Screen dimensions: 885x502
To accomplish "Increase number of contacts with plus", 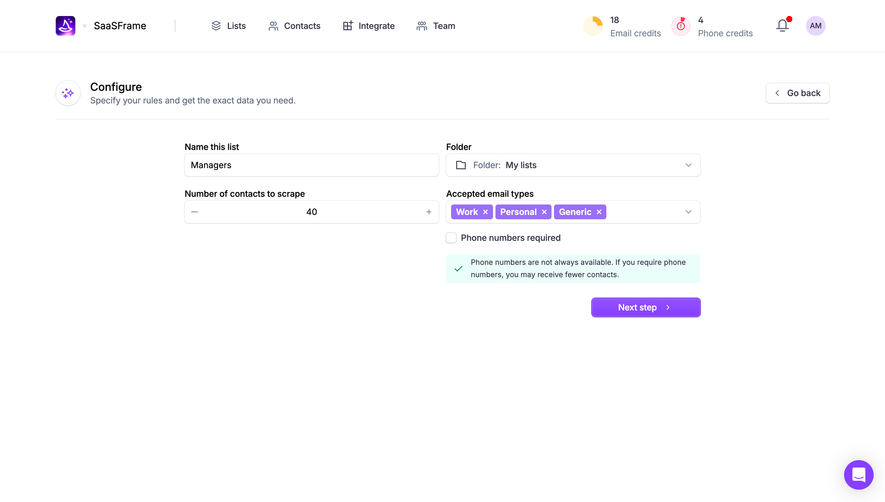I will [x=429, y=212].
